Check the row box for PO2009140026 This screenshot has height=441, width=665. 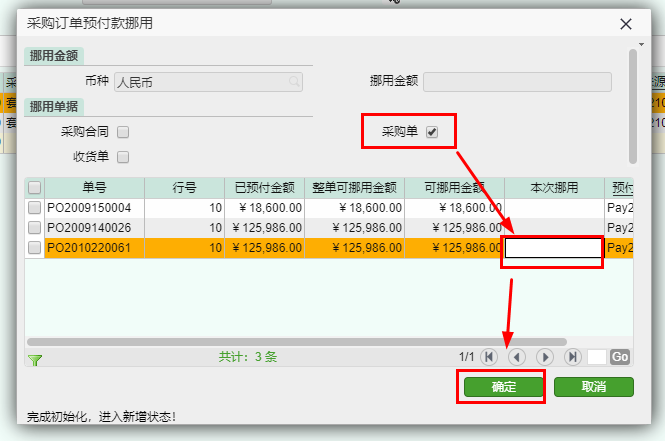pyautogui.click(x=35, y=228)
